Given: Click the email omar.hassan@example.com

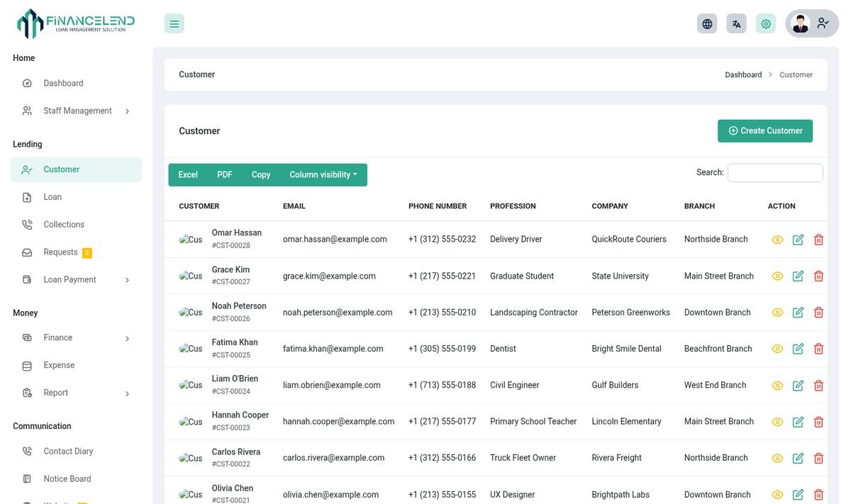Looking at the screenshot, I should 335,240.
